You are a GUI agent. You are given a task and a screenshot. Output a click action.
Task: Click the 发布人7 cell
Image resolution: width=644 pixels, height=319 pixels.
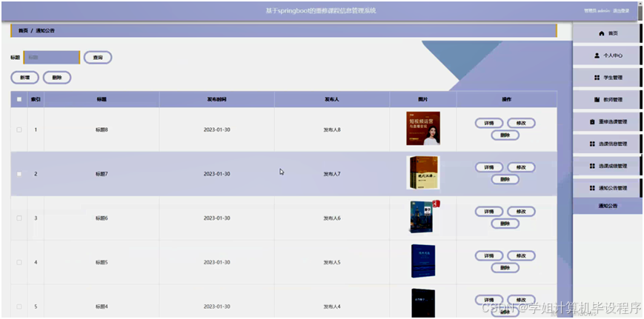[332, 174]
